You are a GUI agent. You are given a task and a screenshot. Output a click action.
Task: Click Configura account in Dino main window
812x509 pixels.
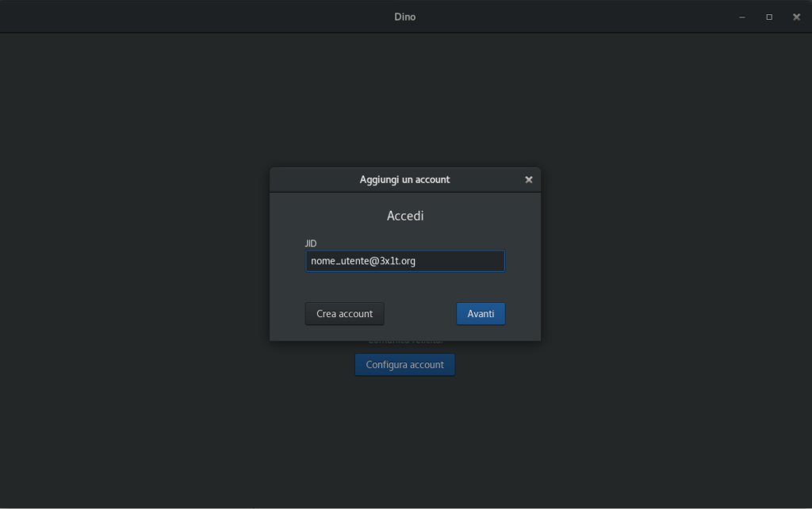pos(405,365)
